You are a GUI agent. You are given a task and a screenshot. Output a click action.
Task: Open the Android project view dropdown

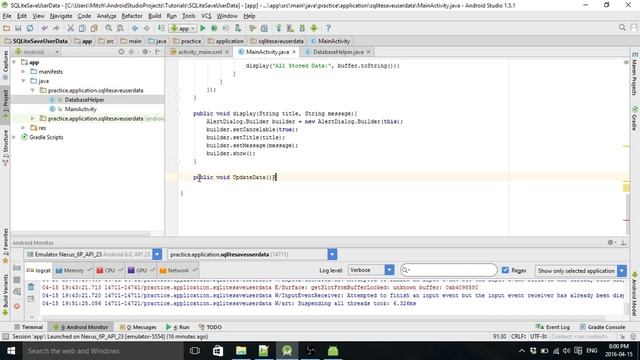(x=37, y=52)
